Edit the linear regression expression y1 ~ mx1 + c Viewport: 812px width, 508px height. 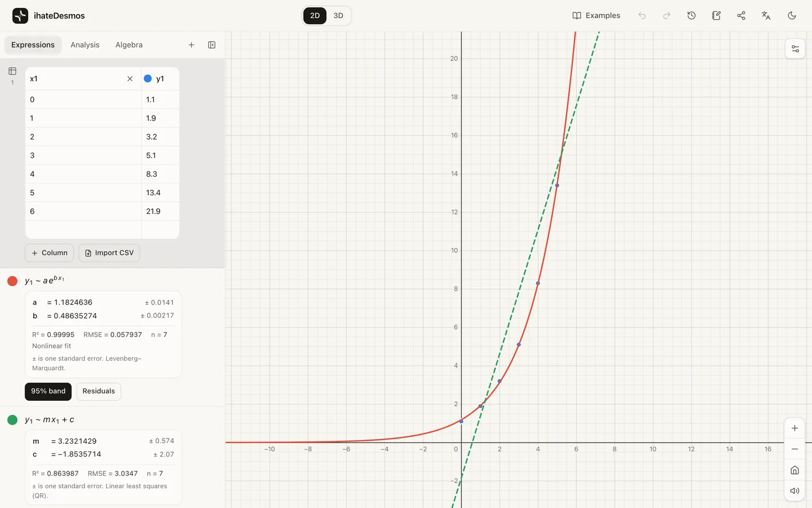point(50,420)
